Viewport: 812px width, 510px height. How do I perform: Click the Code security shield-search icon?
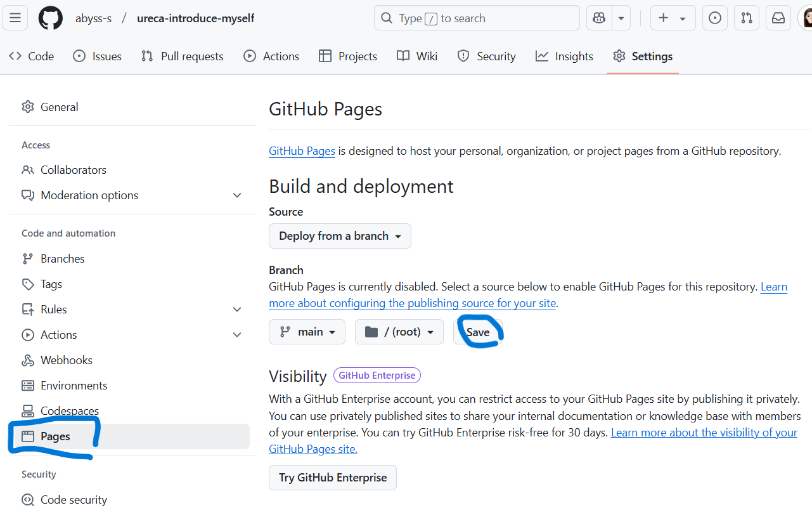click(x=27, y=500)
